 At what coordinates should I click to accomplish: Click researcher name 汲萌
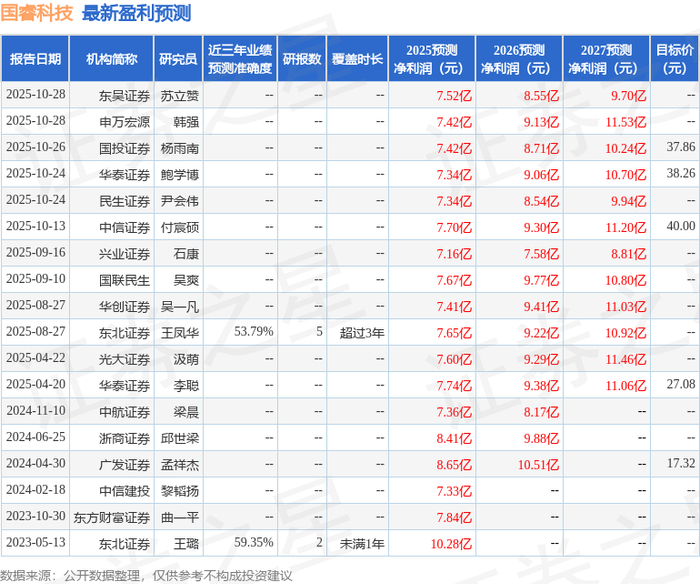(186, 359)
